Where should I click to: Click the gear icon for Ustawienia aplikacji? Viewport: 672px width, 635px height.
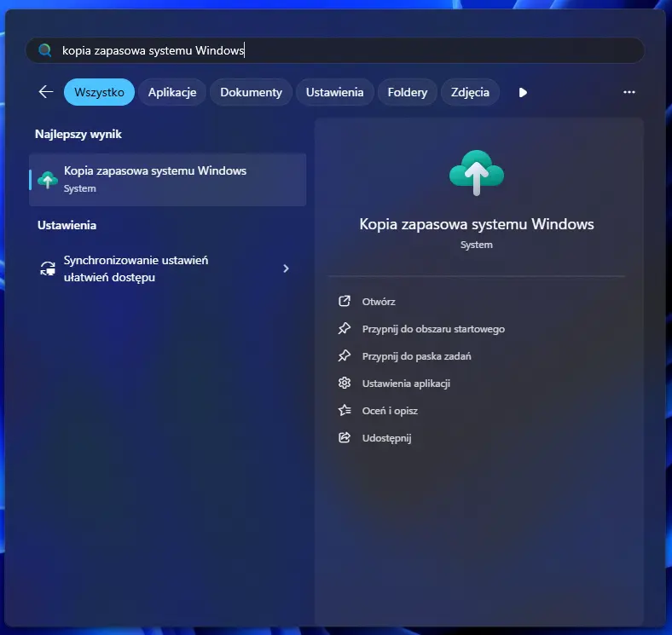pyautogui.click(x=345, y=383)
